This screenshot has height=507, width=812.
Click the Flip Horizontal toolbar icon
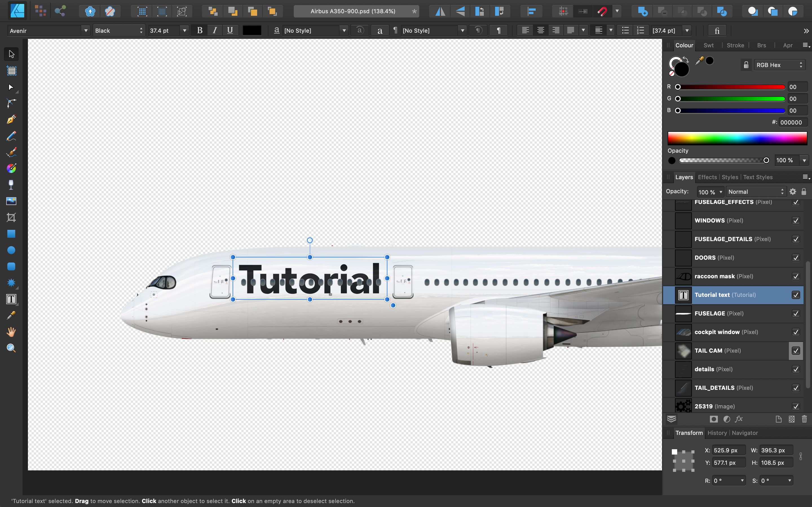pyautogui.click(x=440, y=11)
